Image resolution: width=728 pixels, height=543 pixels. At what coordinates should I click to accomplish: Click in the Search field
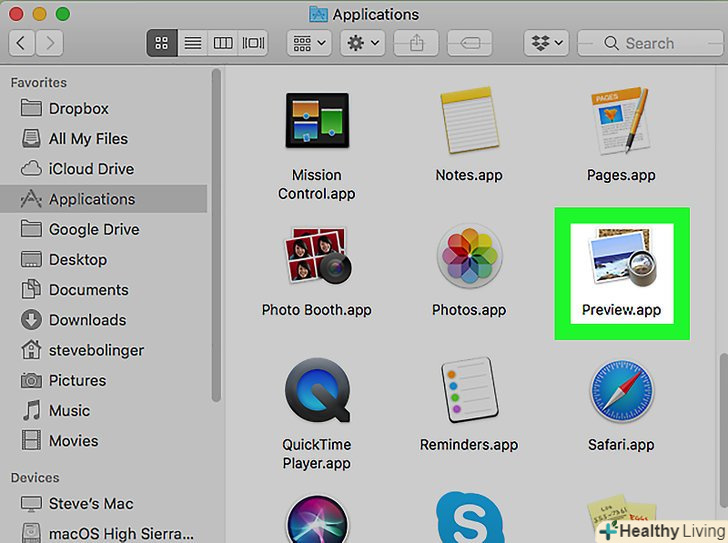[650, 43]
